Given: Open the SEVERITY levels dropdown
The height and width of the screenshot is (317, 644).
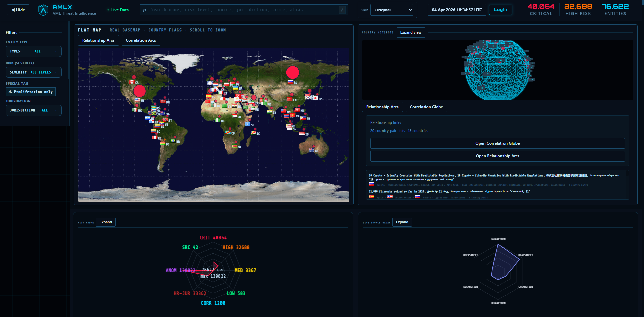Looking at the screenshot, I should click(33, 72).
